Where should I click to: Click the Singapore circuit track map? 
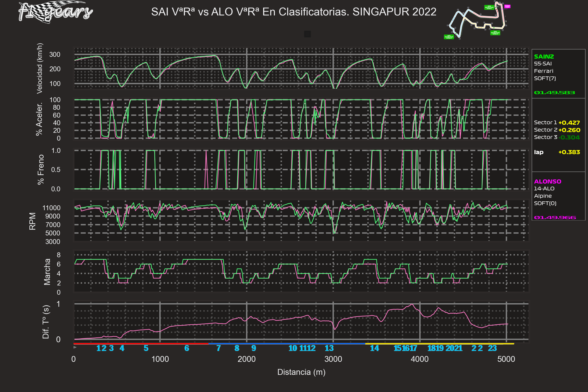(x=476, y=20)
